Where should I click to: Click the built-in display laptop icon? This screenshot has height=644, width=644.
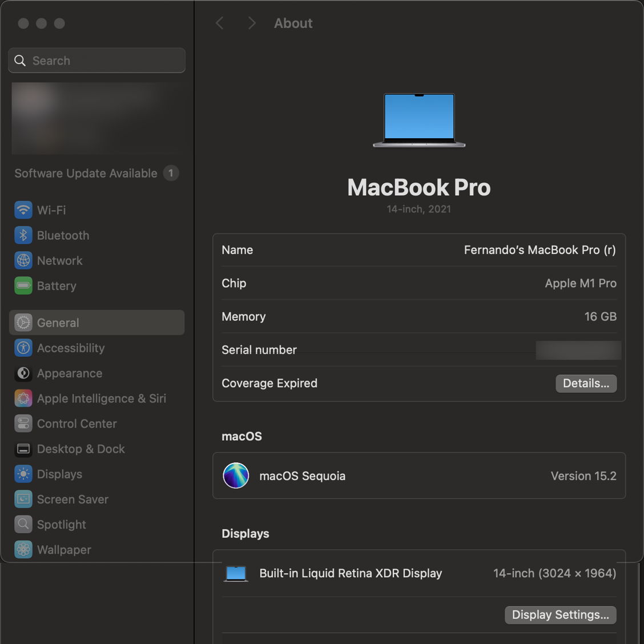point(236,573)
